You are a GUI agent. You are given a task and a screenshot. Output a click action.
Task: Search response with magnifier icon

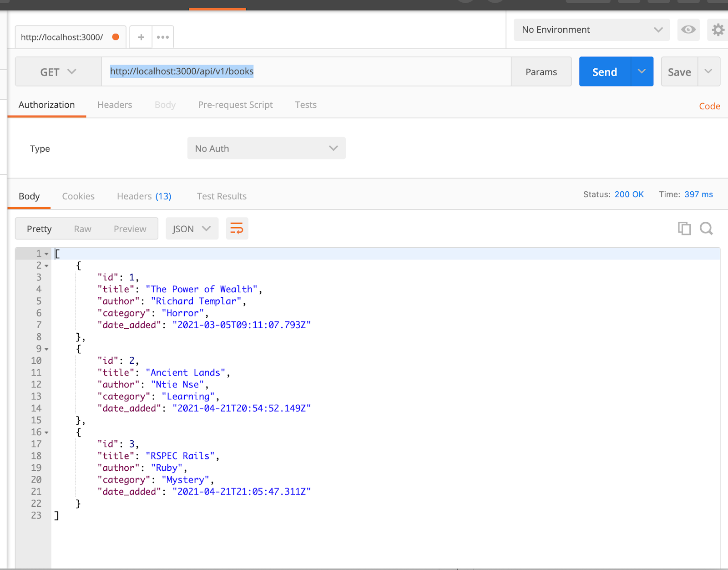coord(706,228)
